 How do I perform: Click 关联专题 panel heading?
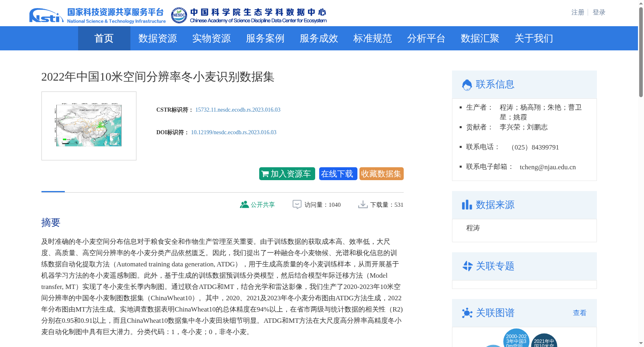pos(495,266)
